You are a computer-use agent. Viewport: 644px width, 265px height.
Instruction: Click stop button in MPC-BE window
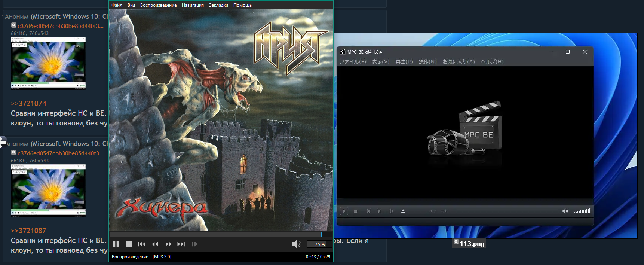[x=356, y=211]
